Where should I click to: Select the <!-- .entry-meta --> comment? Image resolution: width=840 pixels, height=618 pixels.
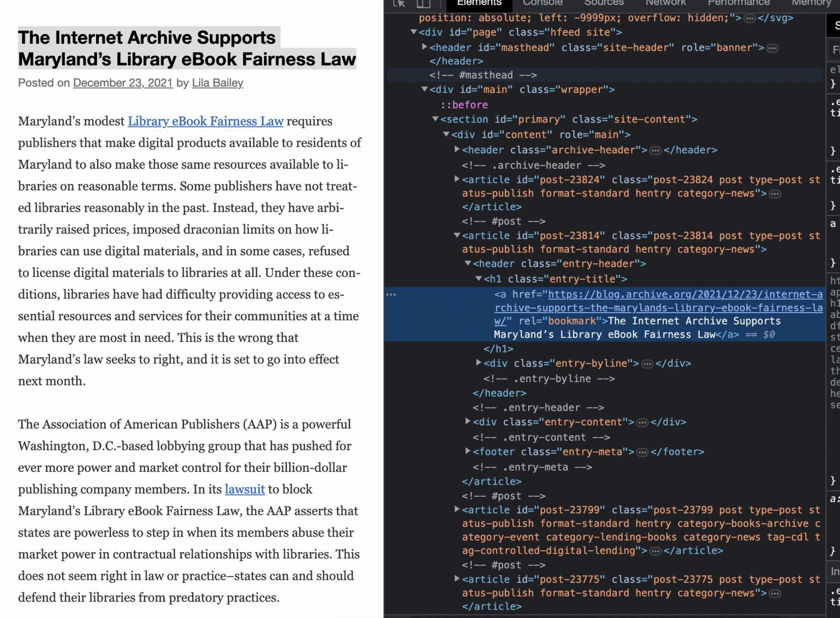coord(532,467)
